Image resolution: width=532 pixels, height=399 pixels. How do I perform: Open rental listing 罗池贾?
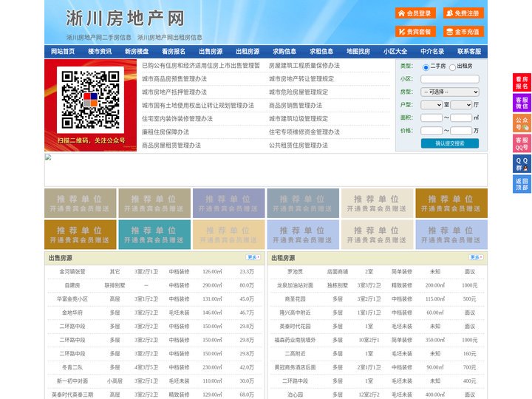click(295, 272)
